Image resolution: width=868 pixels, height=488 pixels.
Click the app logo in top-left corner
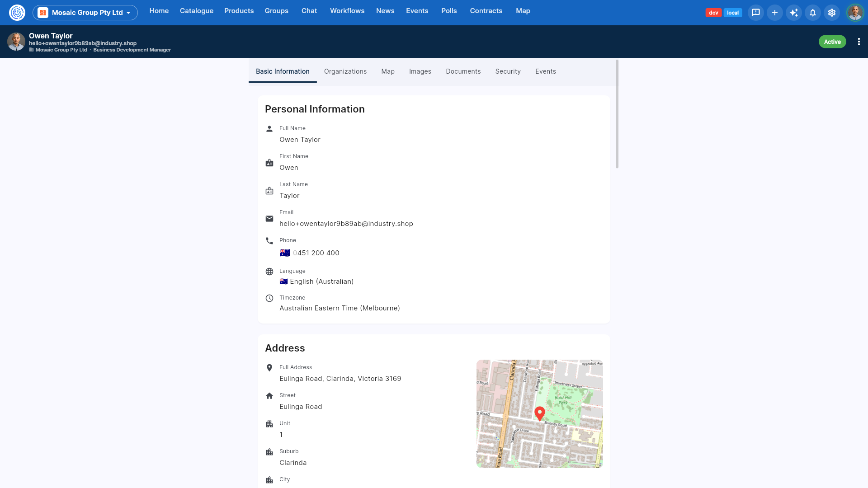(x=17, y=13)
